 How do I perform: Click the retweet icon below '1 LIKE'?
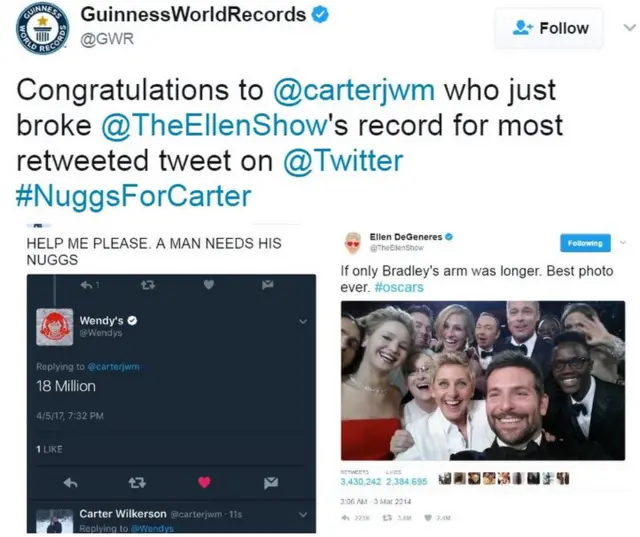click(x=137, y=483)
